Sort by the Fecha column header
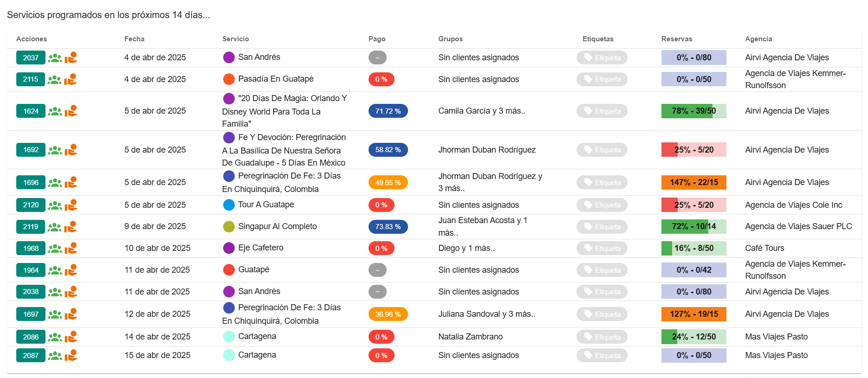The image size is (868, 378). coord(134,39)
